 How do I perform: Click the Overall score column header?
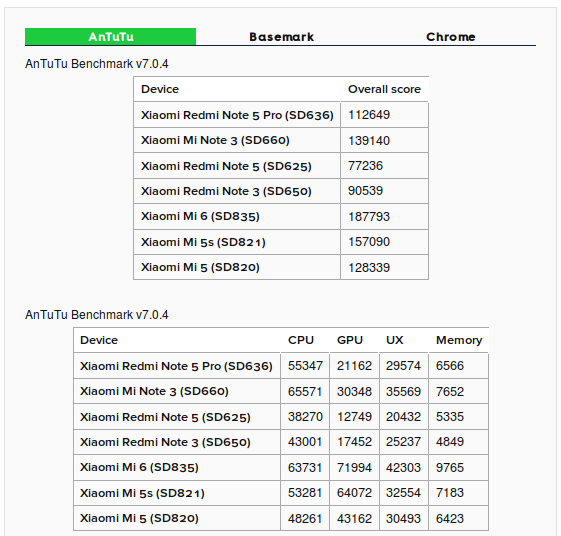(x=384, y=89)
